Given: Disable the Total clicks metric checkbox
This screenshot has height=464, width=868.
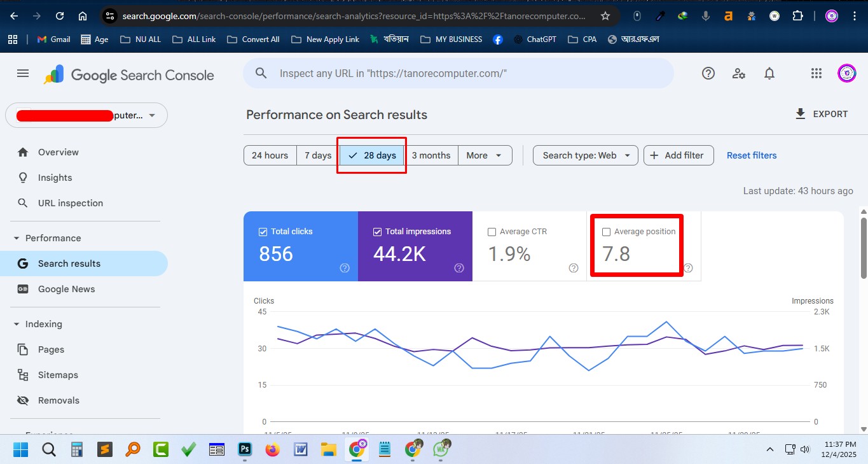Looking at the screenshot, I should (263, 232).
